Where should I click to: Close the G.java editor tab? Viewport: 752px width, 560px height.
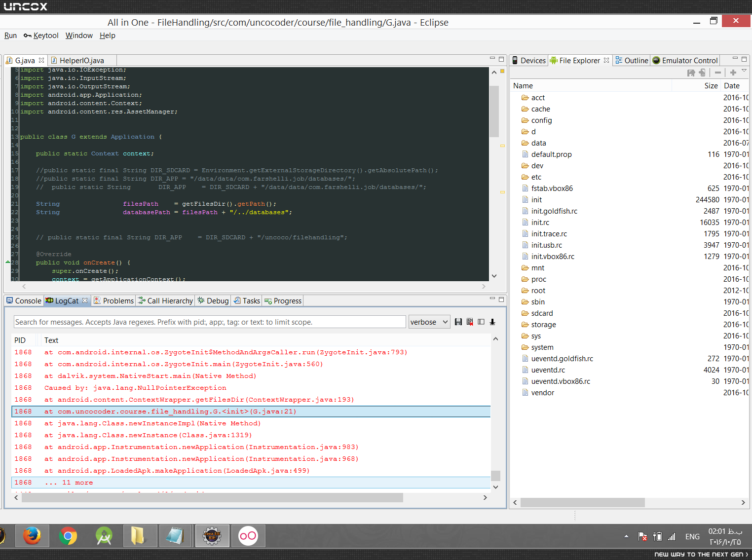click(x=41, y=60)
